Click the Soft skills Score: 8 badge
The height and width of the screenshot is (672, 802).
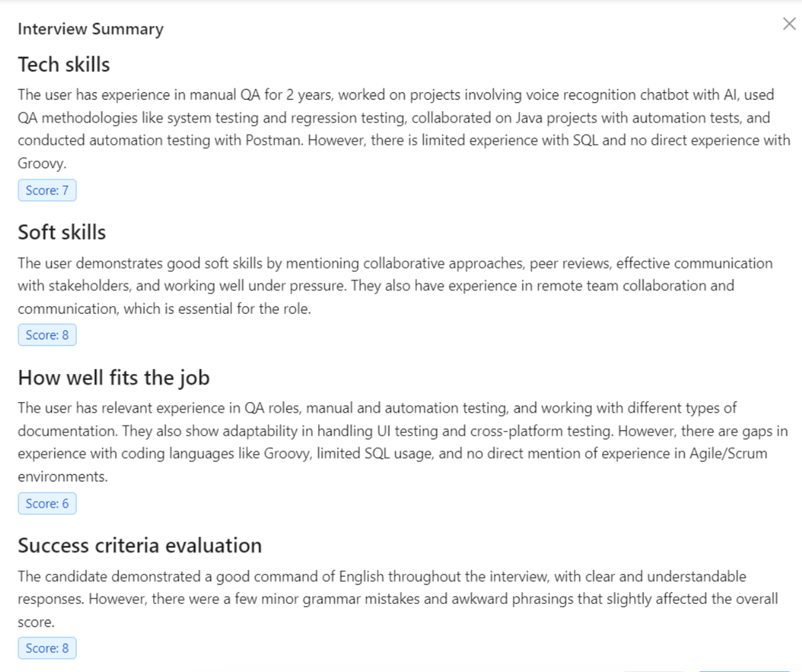click(x=47, y=335)
